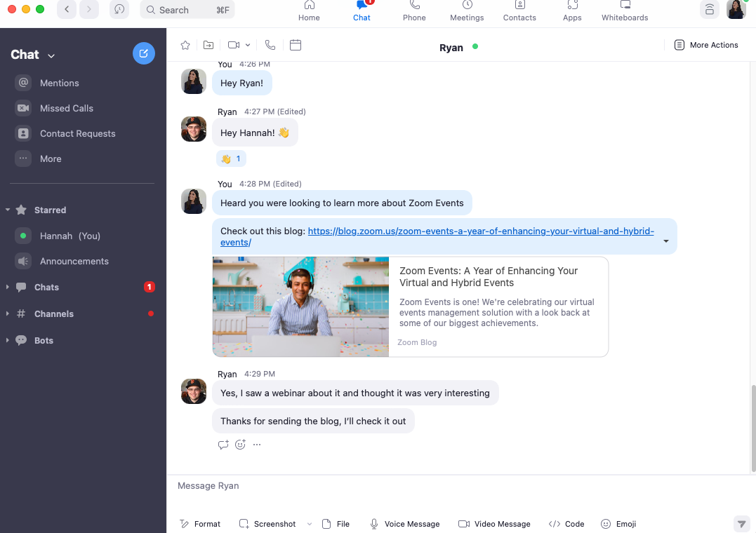
Task: Open the history clock button
Action: [x=119, y=10]
